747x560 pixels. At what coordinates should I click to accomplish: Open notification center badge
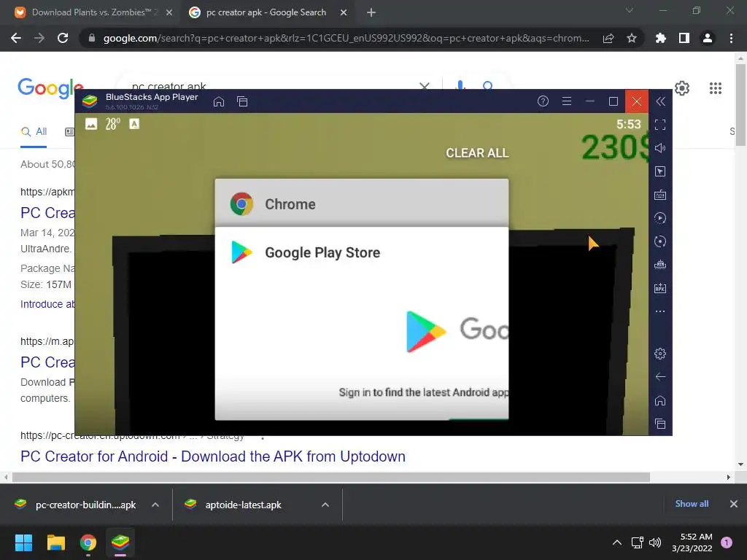[727, 542]
